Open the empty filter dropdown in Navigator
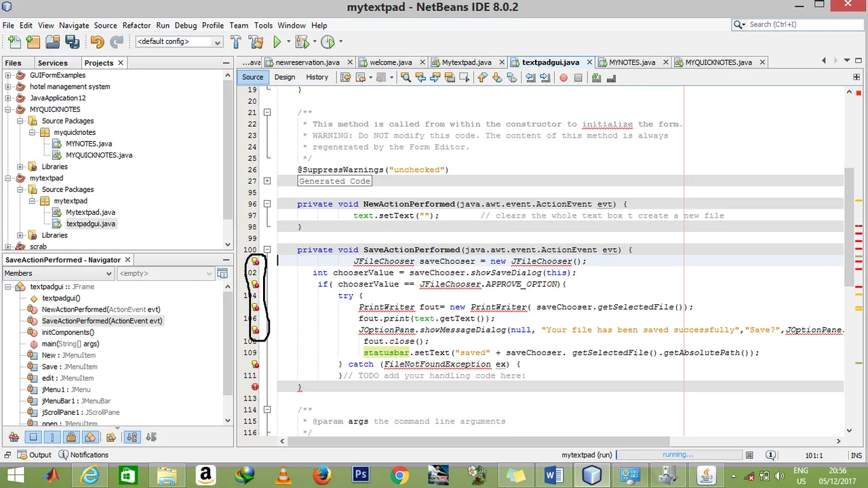This screenshot has width=868, height=488. (x=165, y=273)
